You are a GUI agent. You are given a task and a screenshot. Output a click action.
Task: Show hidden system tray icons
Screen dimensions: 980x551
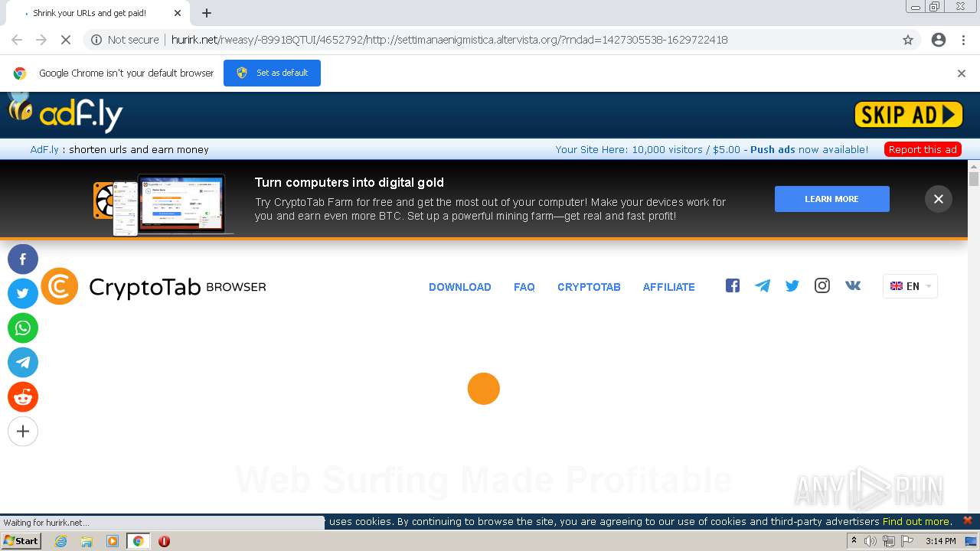point(854,541)
